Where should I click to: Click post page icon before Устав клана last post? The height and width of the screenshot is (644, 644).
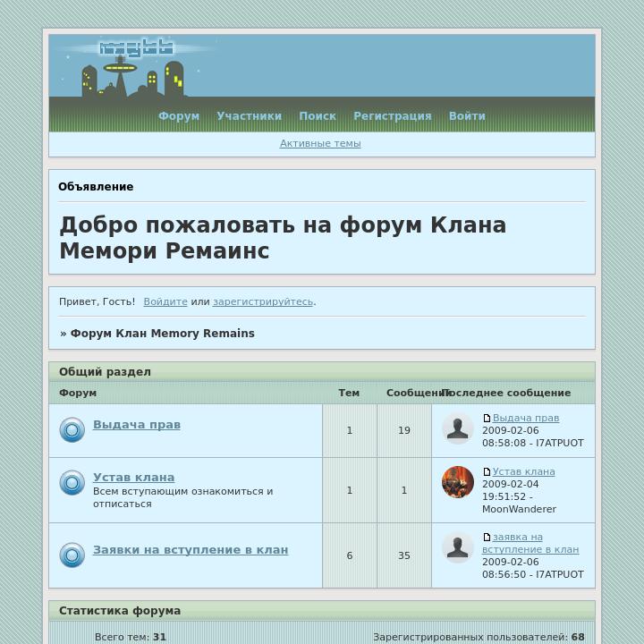[487, 471]
